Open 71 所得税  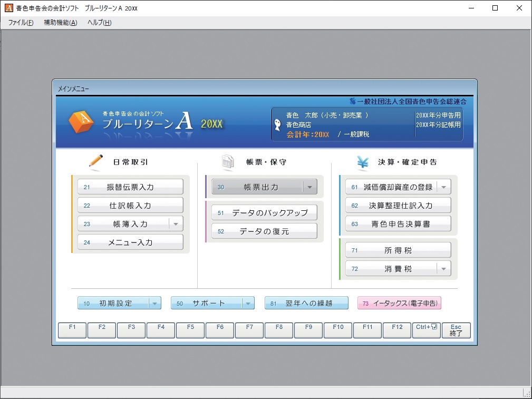pos(398,250)
